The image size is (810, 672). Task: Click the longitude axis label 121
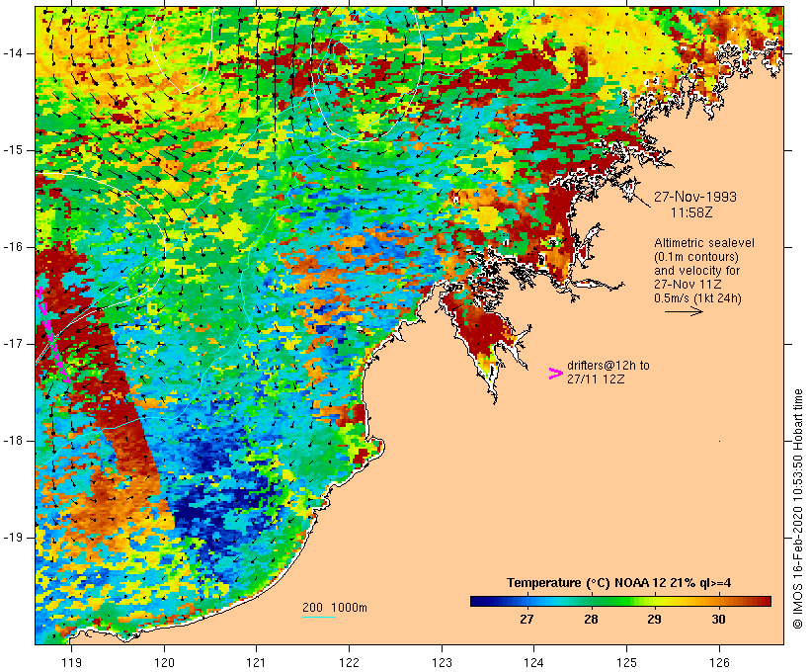click(x=256, y=662)
